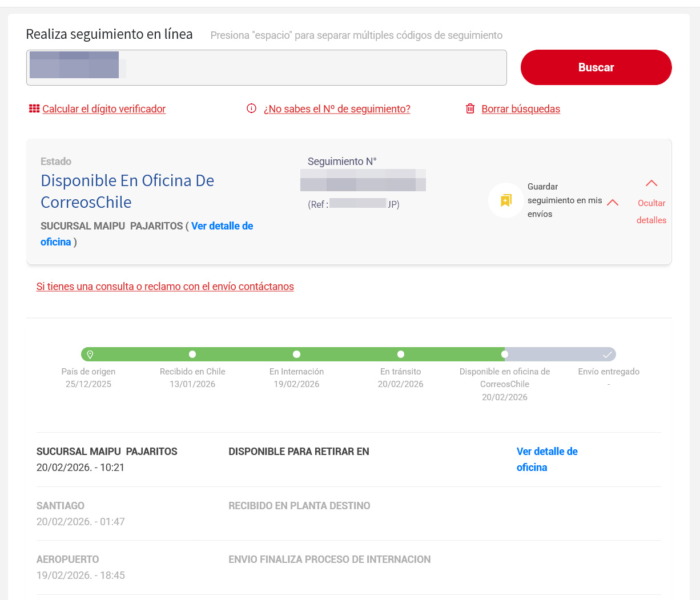Click the checkmark marker at "Envío entregado"

(608, 354)
